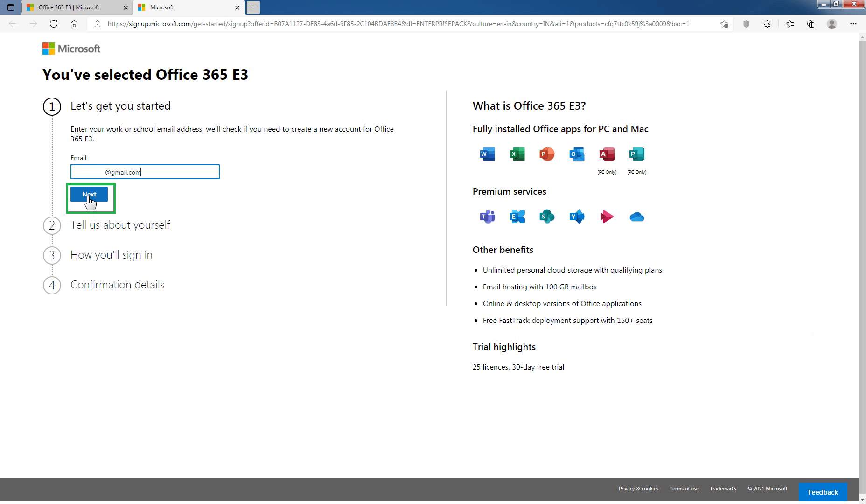
Task: Click the Exchange icon
Action: coord(517,216)
